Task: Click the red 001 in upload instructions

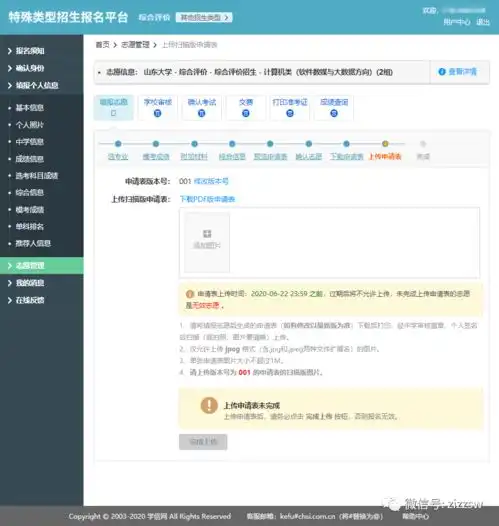Action: tap(244, 372)
